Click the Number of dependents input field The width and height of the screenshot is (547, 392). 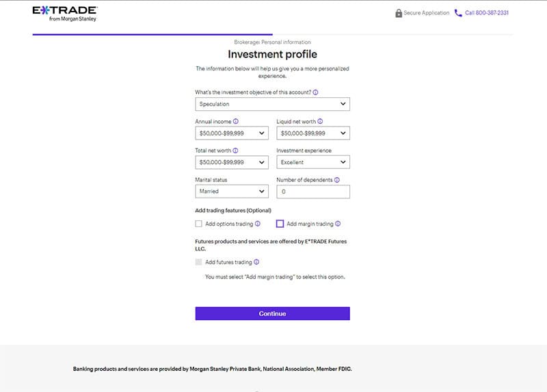point(312,192)
